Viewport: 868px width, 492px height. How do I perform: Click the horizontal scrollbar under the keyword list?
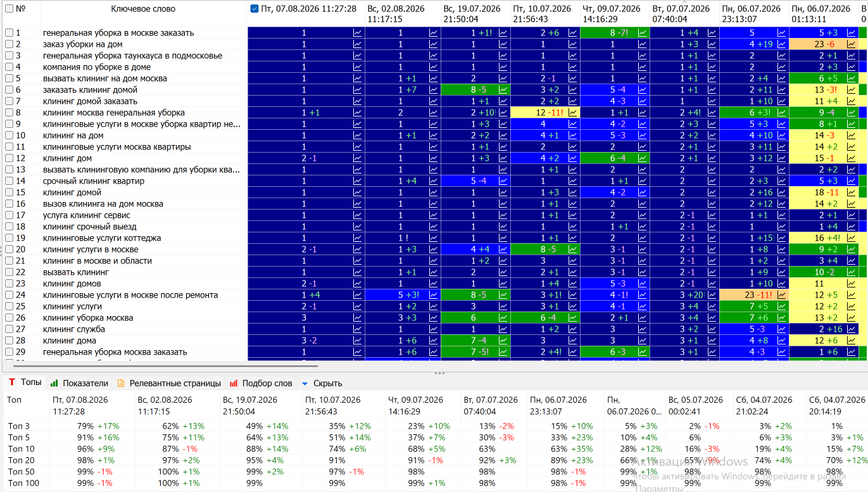click(x=166, y=365)
